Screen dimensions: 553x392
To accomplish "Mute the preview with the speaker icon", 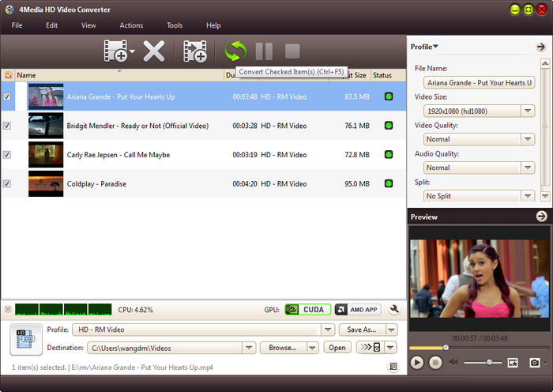I will click(453, 362).
